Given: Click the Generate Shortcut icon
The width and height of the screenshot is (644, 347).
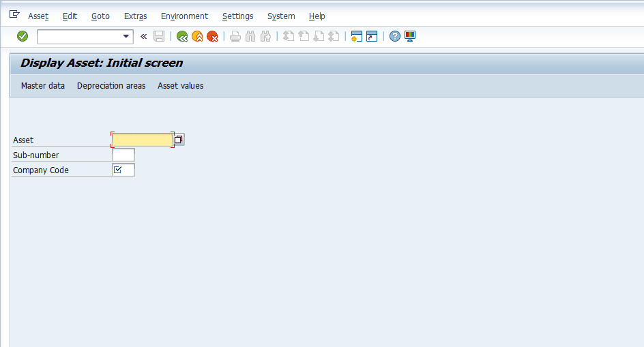Looking at the screenshot, I should (372, 37).
